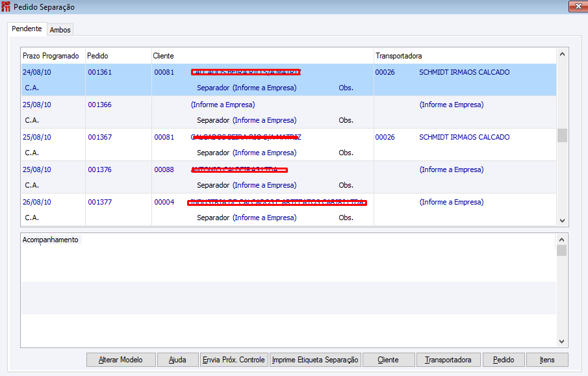Open the Itens button
Image resolution: width=588 pixels, height=376 pixels.
point(547,360)
